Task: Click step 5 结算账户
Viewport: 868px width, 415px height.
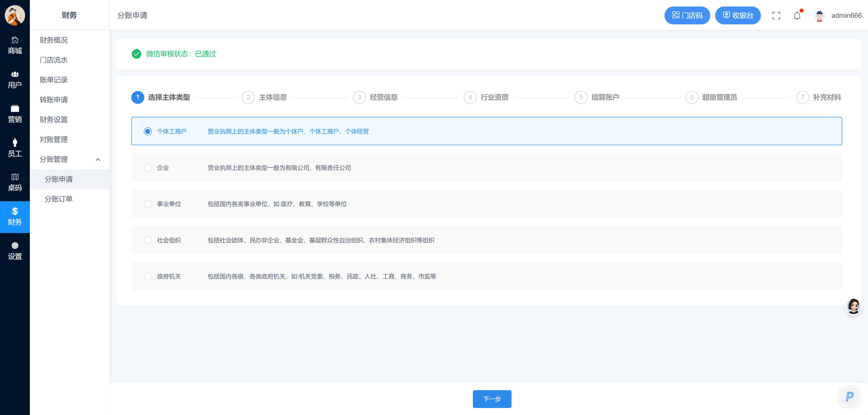Action: coord(597,97)
